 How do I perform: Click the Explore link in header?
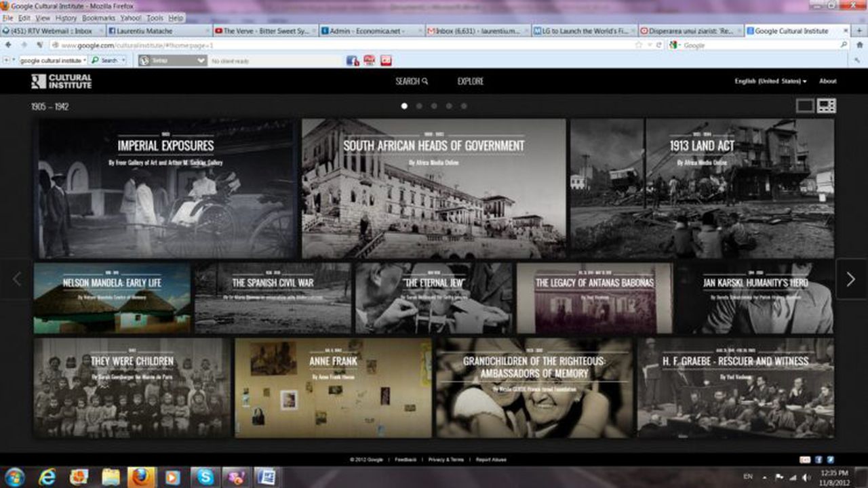point(469,81)
